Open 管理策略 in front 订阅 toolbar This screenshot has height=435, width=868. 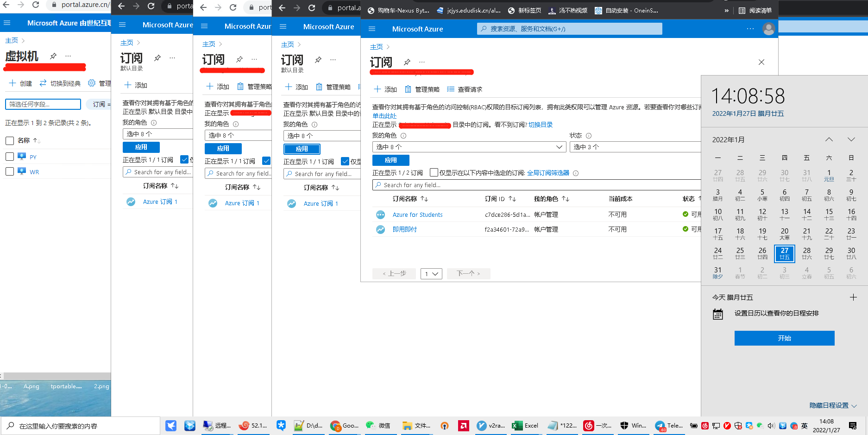tap(422, 89)
